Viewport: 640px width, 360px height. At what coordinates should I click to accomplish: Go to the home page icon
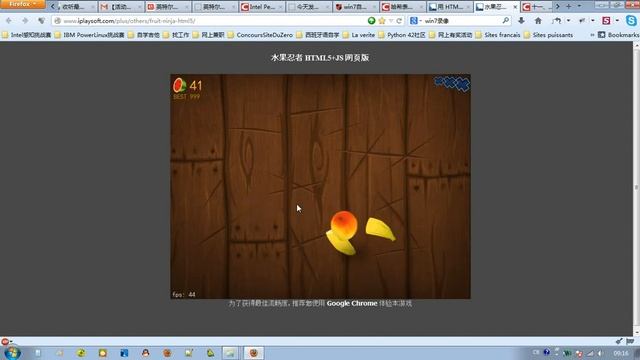(x=538, y=21)
